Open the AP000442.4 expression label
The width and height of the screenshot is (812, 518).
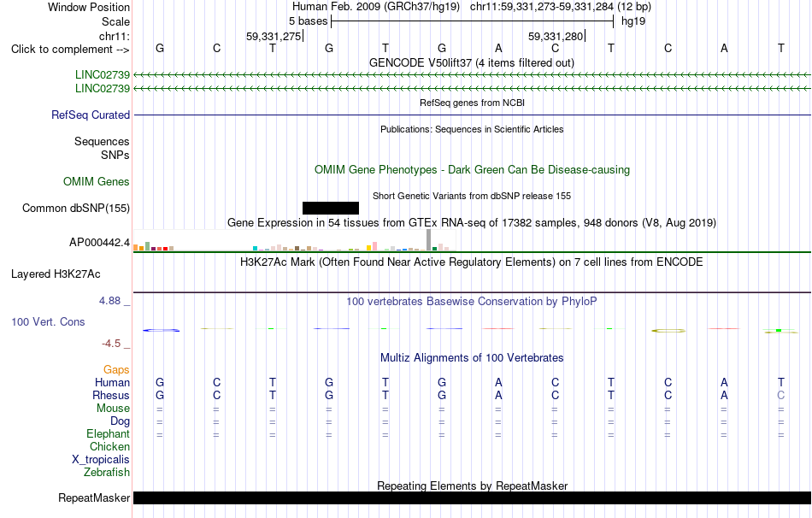[99, 243]
